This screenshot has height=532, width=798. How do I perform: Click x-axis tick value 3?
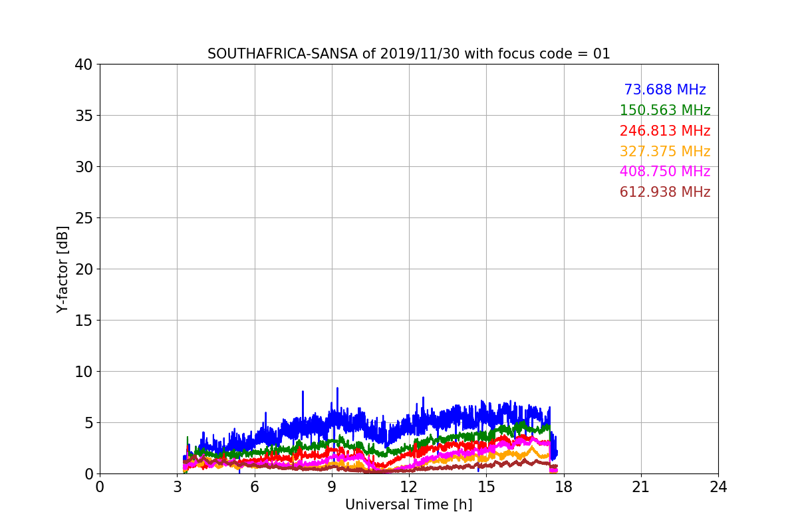(x=177, y=487)
